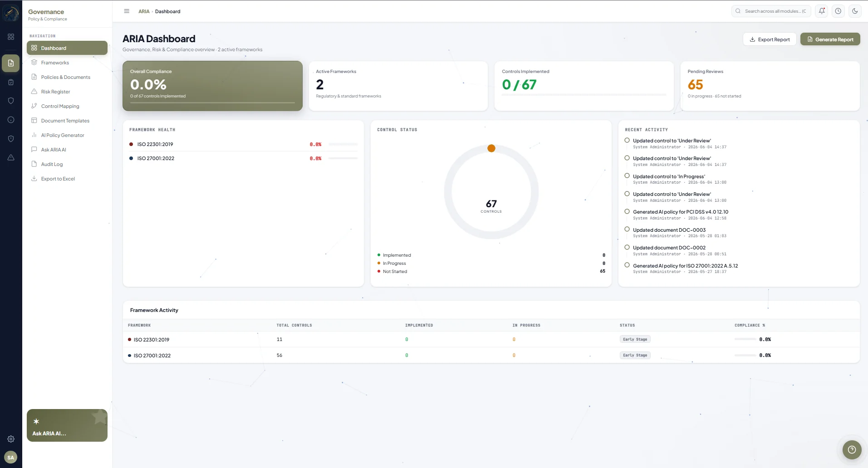Open the Controls Implemented card

(584, 86)
